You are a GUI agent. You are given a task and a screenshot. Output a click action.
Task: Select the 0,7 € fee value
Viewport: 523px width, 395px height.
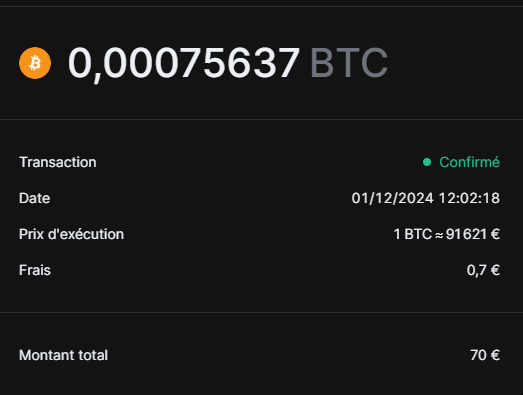pyautogui.click(x=483, y=271)
